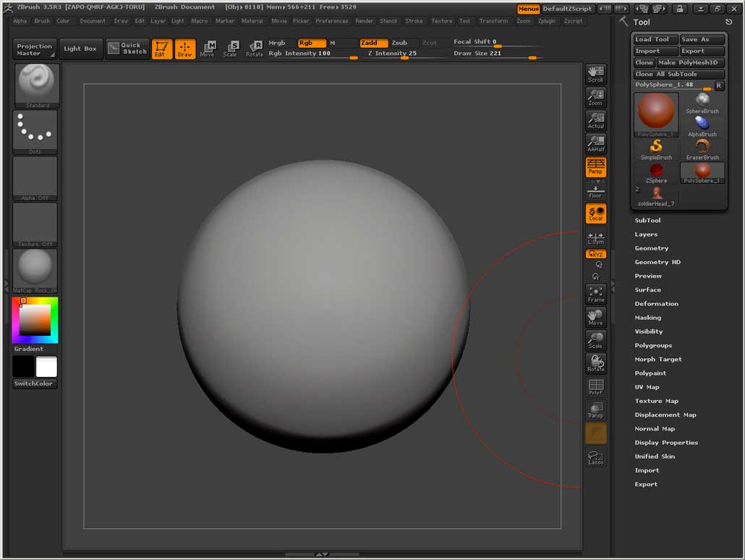Viewport: 745px width, 560px height.
Task: Enable PolyF wireframe display icon
Action: 595,387
